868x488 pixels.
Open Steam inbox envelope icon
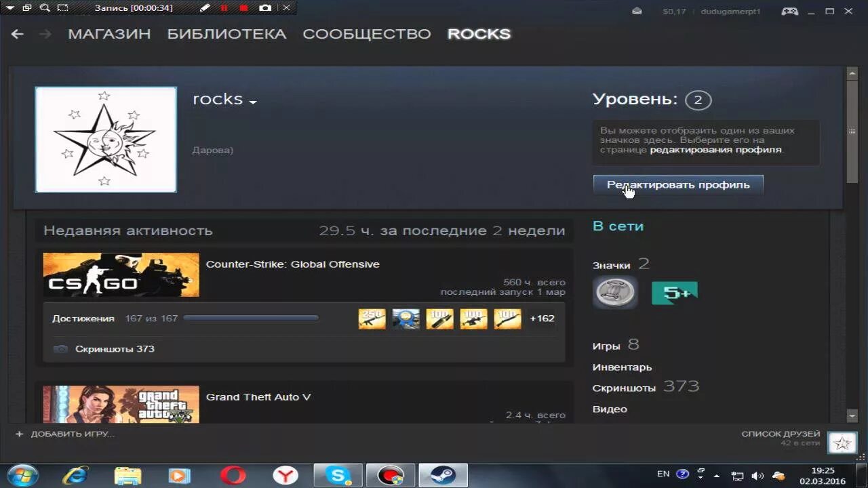pos(637,11)
